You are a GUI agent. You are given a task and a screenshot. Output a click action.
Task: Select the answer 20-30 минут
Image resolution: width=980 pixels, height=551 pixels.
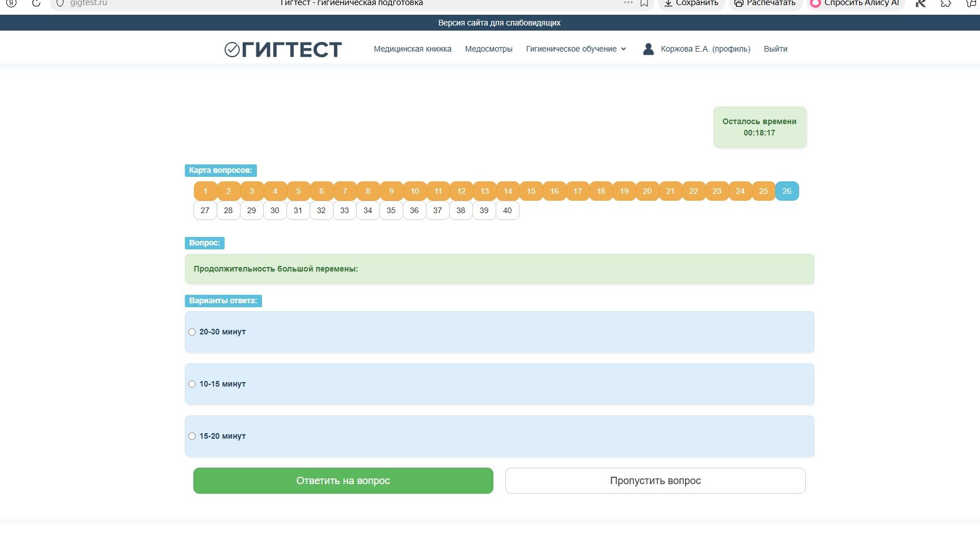[x=192, y=332]
